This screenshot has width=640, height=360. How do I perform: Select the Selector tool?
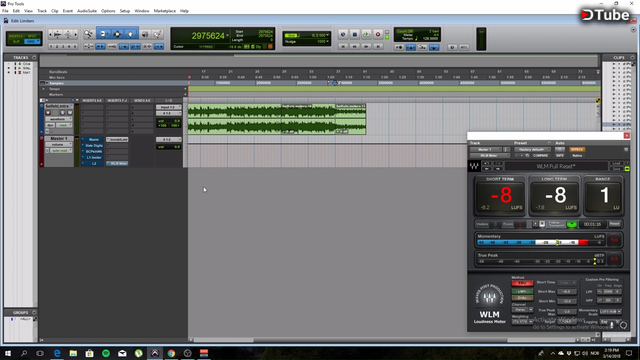[x=117, y=34]
